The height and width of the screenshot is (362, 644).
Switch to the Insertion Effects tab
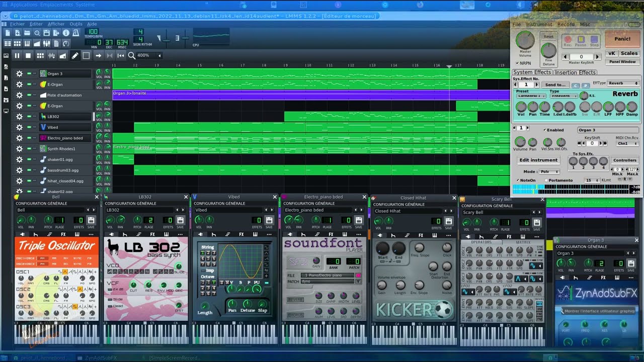coord(575,72)
